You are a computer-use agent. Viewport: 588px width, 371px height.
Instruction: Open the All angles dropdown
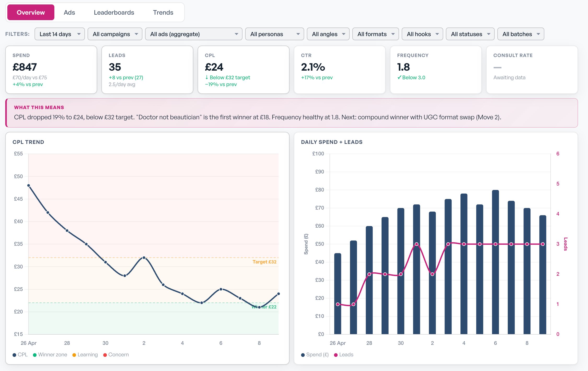(x=328, y=34)
